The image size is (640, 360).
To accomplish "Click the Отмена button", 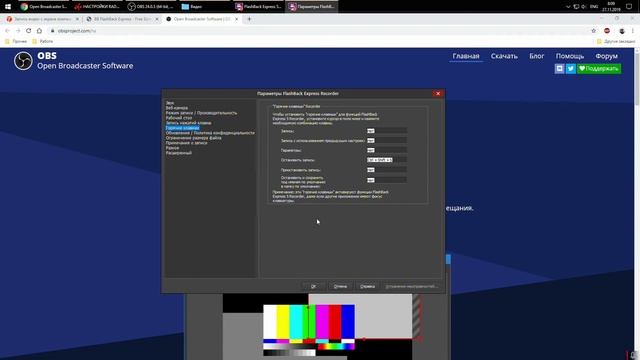I will (340, 286).
